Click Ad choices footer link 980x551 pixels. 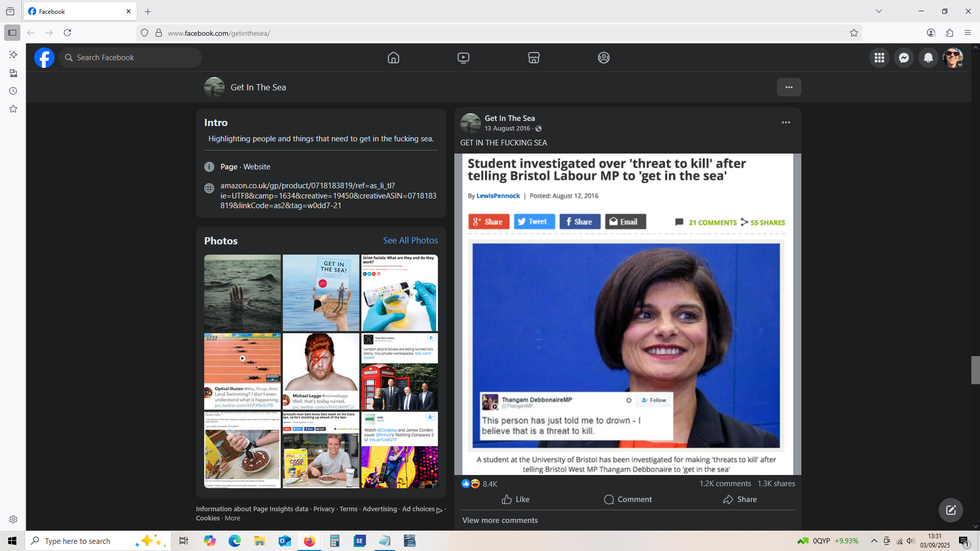(422, 509)
